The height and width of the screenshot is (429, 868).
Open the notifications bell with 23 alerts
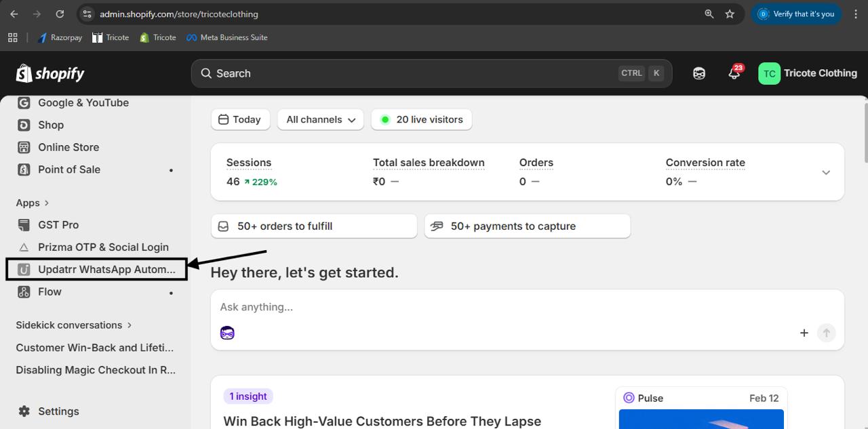pyautogui.click(x=734, y=73)
